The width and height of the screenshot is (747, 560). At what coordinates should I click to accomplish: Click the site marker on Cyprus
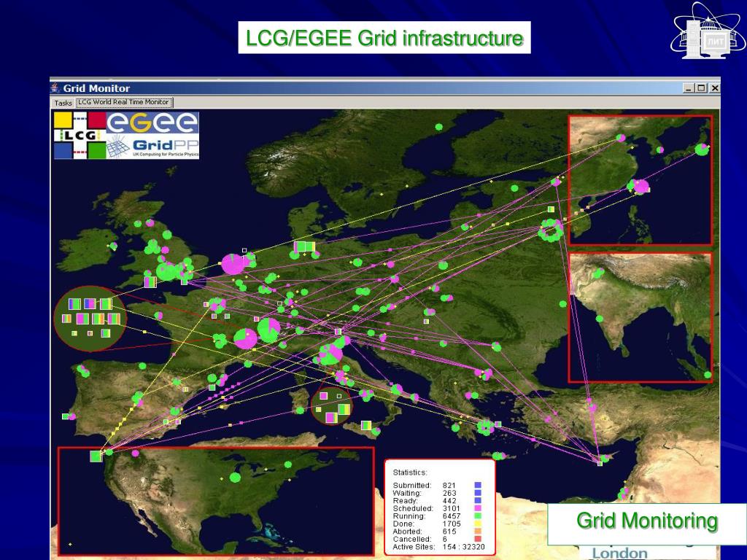pos(603,459)
